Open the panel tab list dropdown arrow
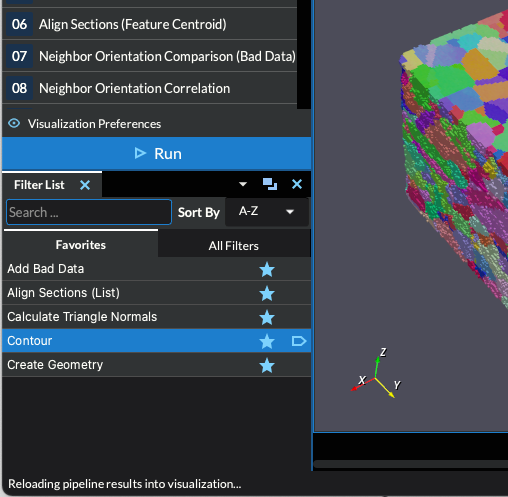Screen dimensions: 508x497 pos(243,184)
